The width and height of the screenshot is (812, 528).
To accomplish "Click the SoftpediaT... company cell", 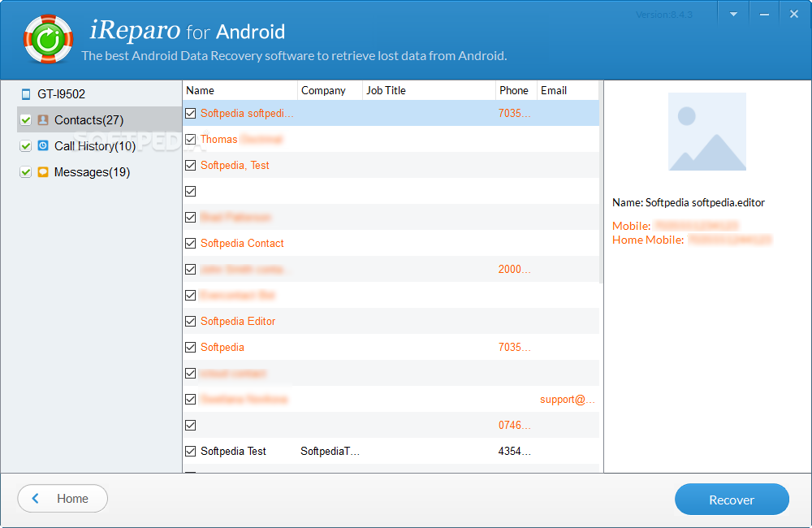I will tap(330, 452).
